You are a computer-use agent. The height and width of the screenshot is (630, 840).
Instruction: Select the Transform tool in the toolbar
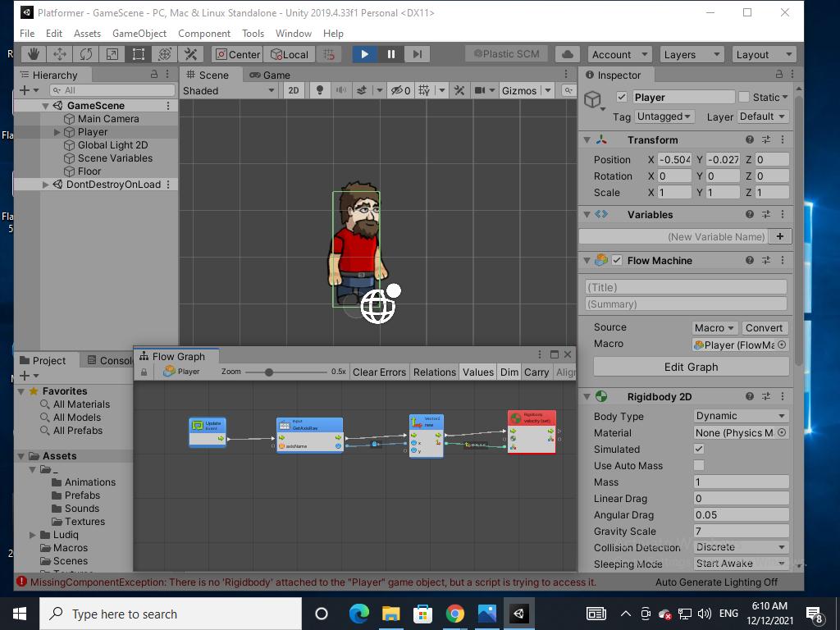pyautogui.click(x=164, y=54)
